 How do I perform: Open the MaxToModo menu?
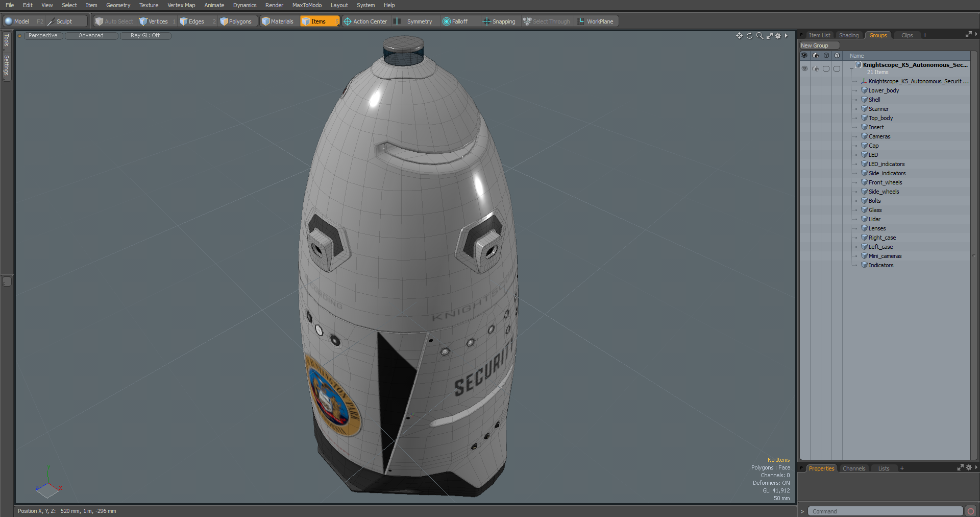tap(307, 5)
